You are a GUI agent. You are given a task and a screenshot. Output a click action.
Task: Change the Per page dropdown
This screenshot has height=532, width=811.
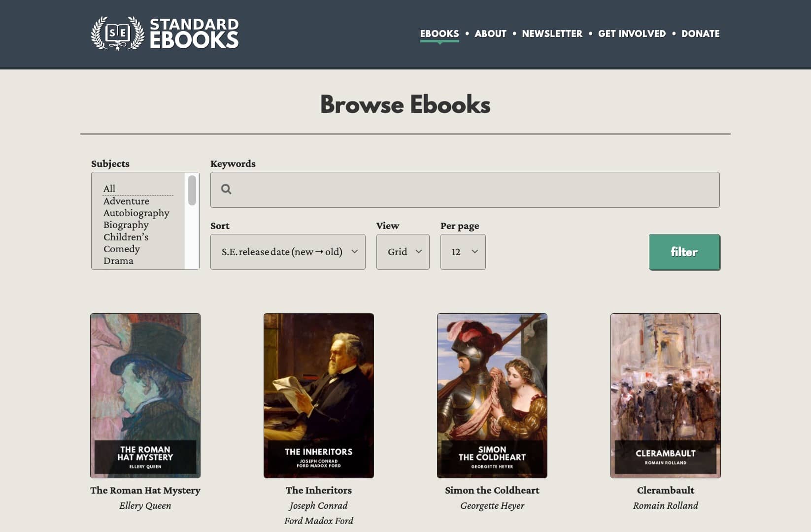(463, 252)
